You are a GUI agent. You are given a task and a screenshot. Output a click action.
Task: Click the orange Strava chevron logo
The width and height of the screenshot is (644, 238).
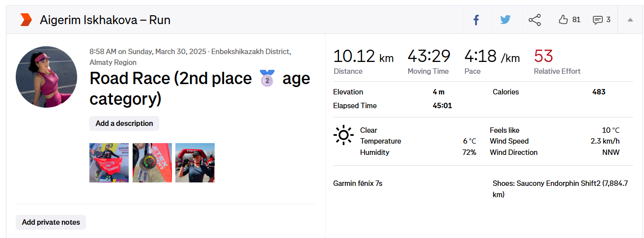pyautogui.click(x=26, y=20)
